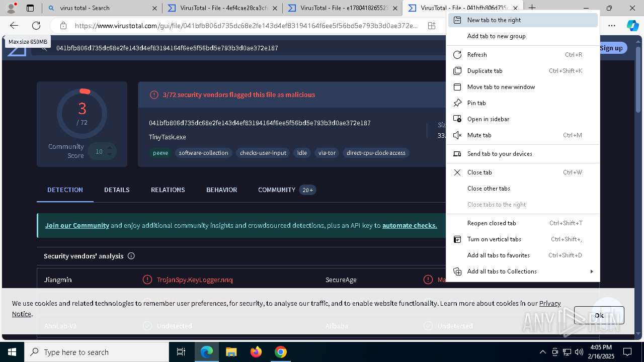Choose Duplicate tab menu entry

tap(523, 71)
